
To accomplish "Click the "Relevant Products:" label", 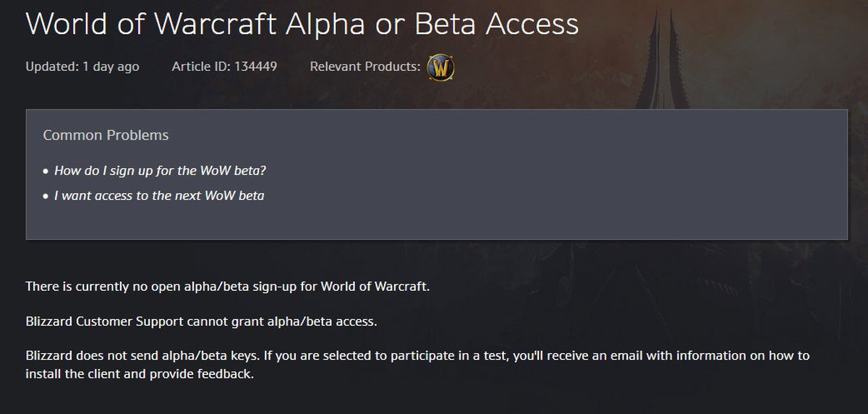I will (x=365, y=67).
